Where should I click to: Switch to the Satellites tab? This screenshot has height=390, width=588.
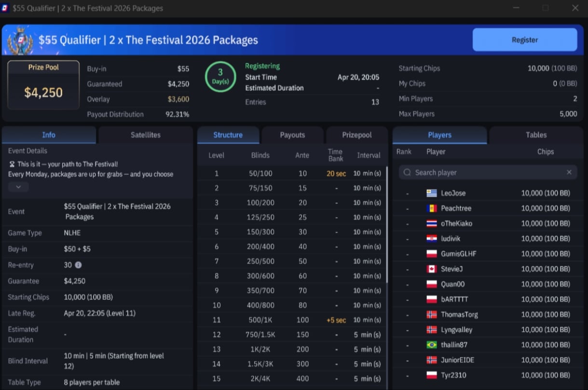click(145, 135)
